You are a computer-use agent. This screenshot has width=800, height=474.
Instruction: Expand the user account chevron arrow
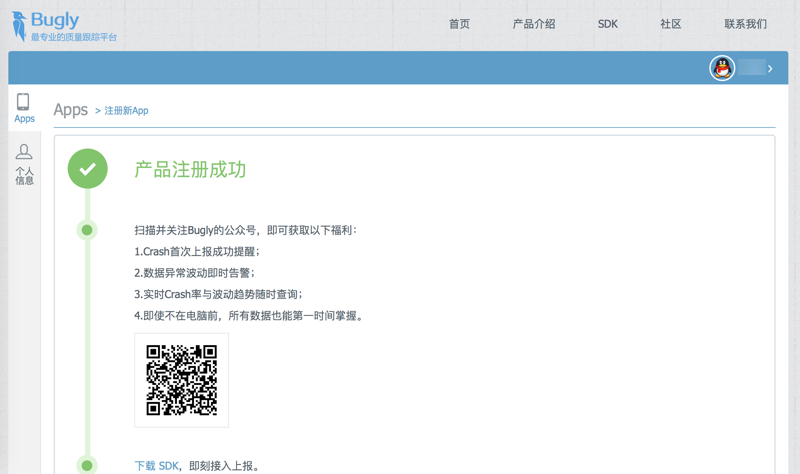(x=770, y=68)
